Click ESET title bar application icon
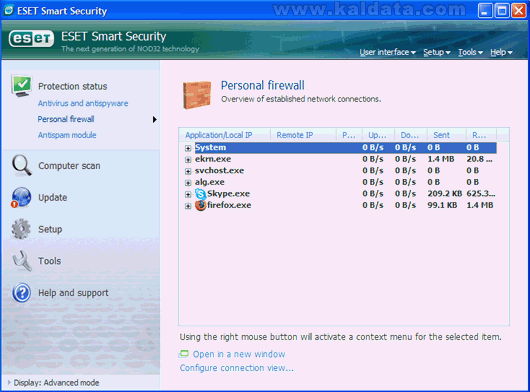The image size is (530, 392). [8, 10]
